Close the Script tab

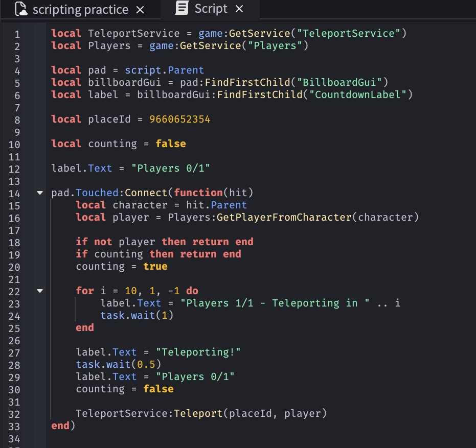(x=239, y=9)
